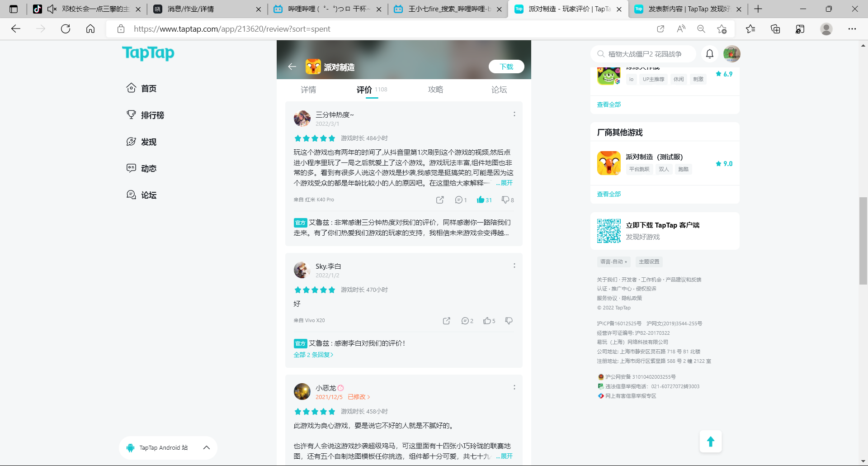
Task: Click the 下载 download button
Action: [506, 67]
